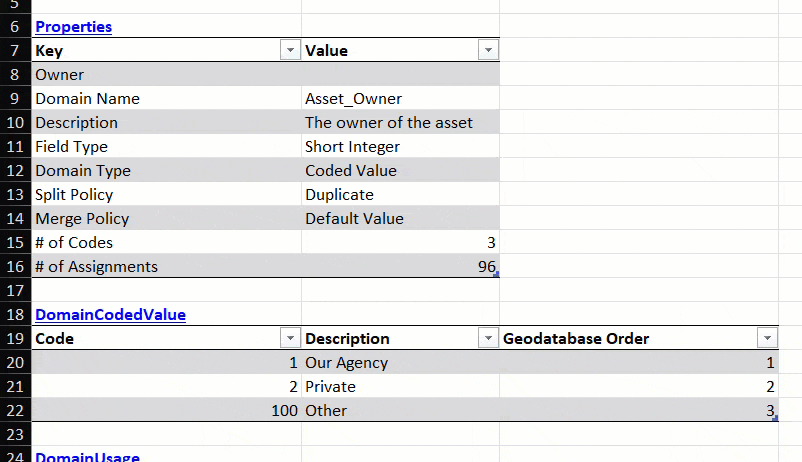This screenshot has height=462, width=802.
Task: Open the Value column filter dropdown
Action: (x=488, y=50)
